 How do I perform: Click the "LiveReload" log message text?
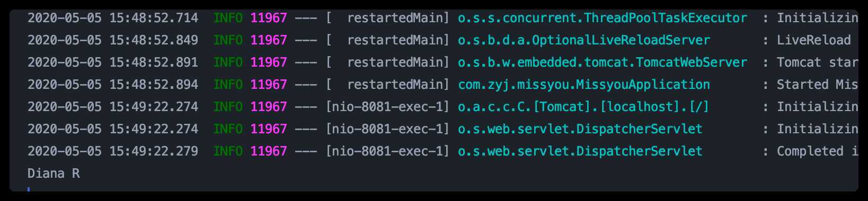814,40
